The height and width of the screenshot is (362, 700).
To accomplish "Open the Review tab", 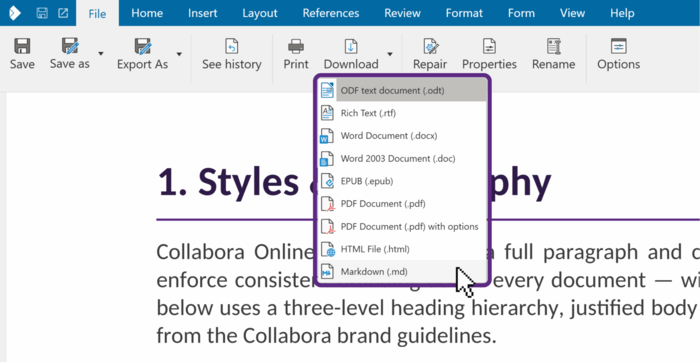I will (402, 13).
